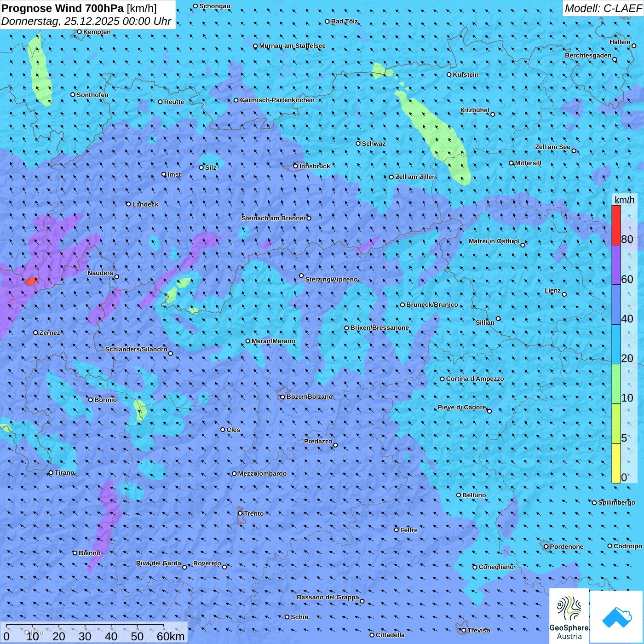644x644 pixels.
Task: Click the blue cloud app logo
Action: pyautogui.click(x=616, y=617)
